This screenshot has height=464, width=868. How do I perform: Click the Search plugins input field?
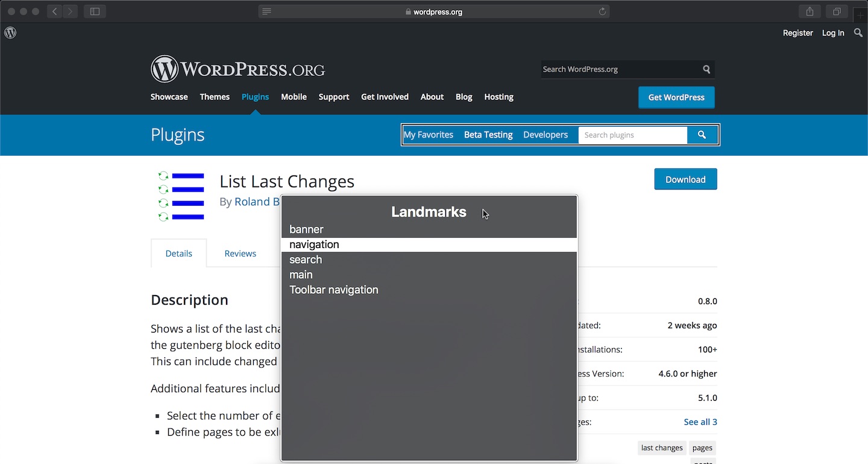click(633, 135)
